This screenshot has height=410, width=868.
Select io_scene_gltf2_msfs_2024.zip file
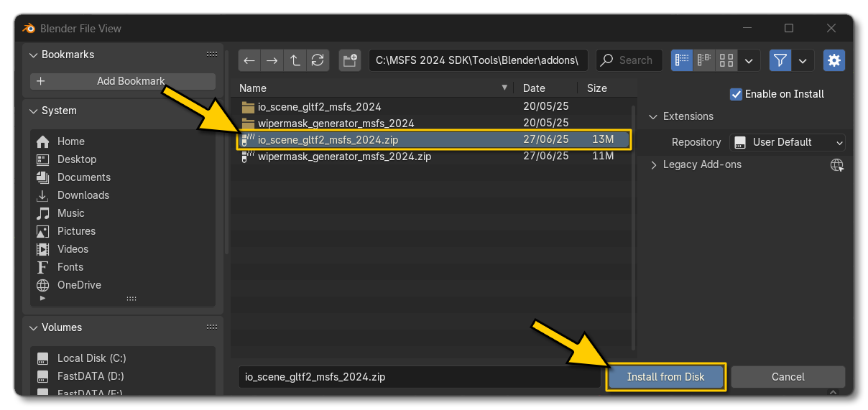click(x=434, y=140)
